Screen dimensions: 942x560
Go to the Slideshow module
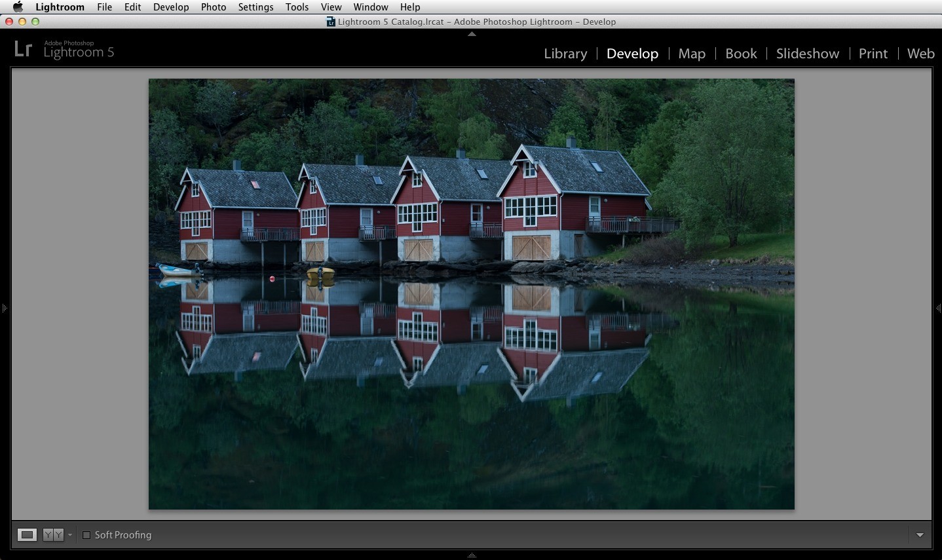[808, 54]
